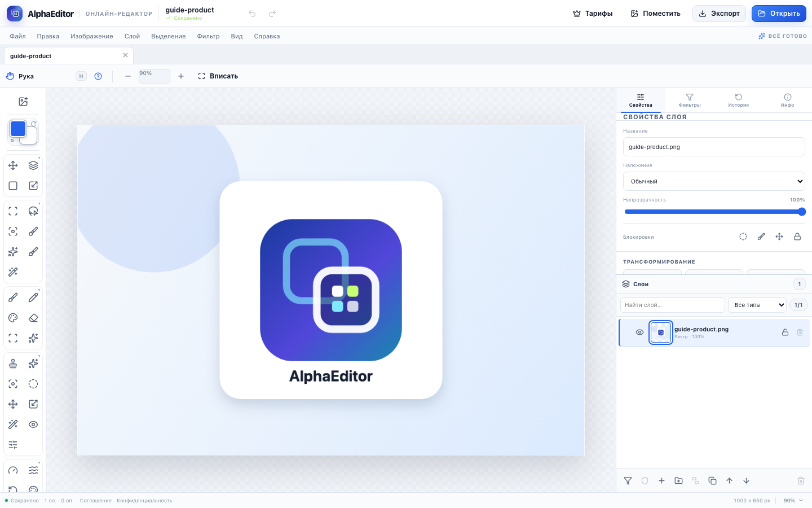
Task: Swap foreground and background colors
Action: (x=34, y=124)
